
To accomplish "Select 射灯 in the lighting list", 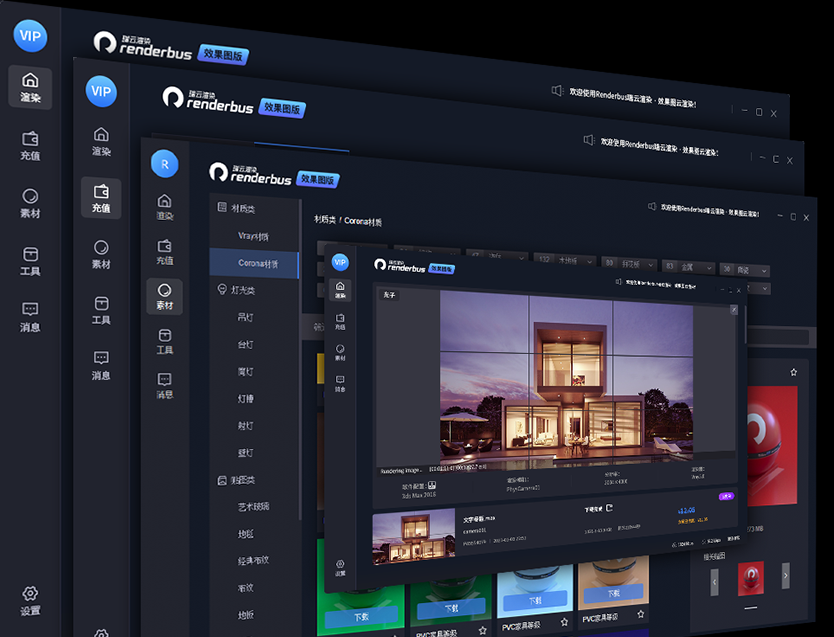I will [x=246, y=426].
